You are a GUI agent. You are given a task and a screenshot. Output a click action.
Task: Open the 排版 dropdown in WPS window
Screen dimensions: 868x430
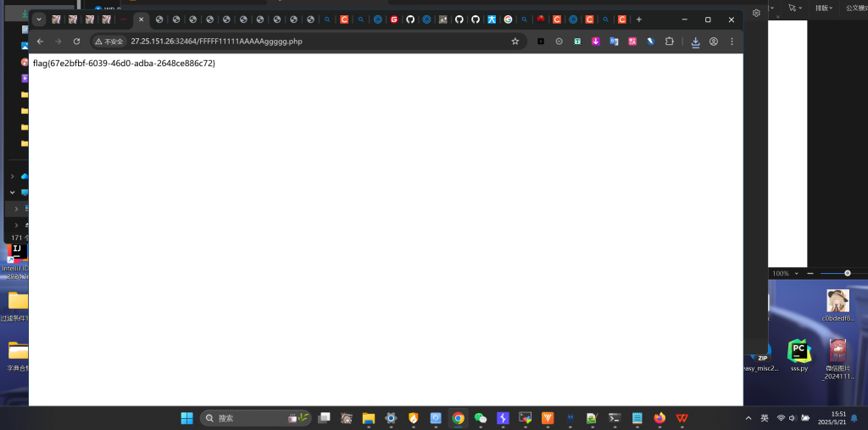tap(824, 8)
